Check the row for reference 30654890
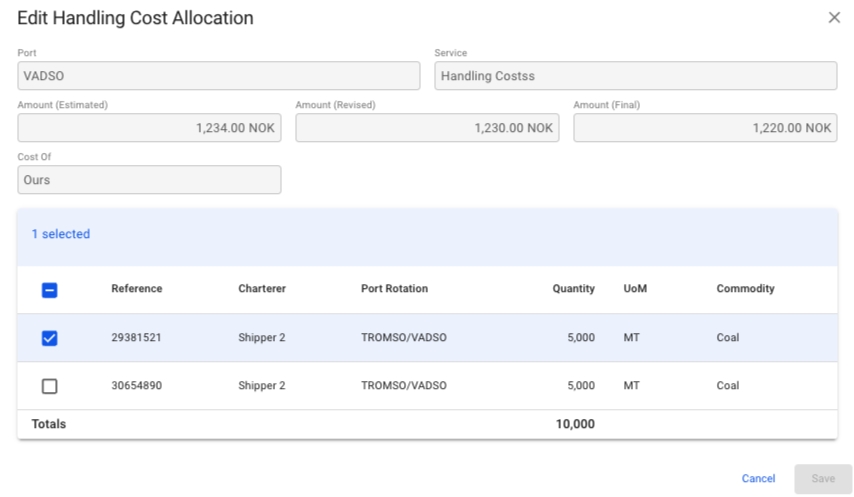Image resolution: width=854 pixels, height=497 pixels. pyautogui.click(x=49, y=386)
